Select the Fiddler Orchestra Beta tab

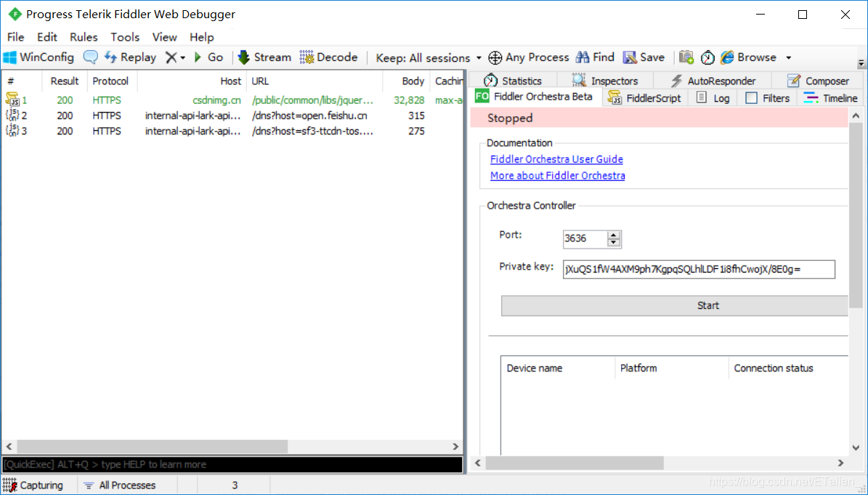pyautogui.click(x=534, y=97)
